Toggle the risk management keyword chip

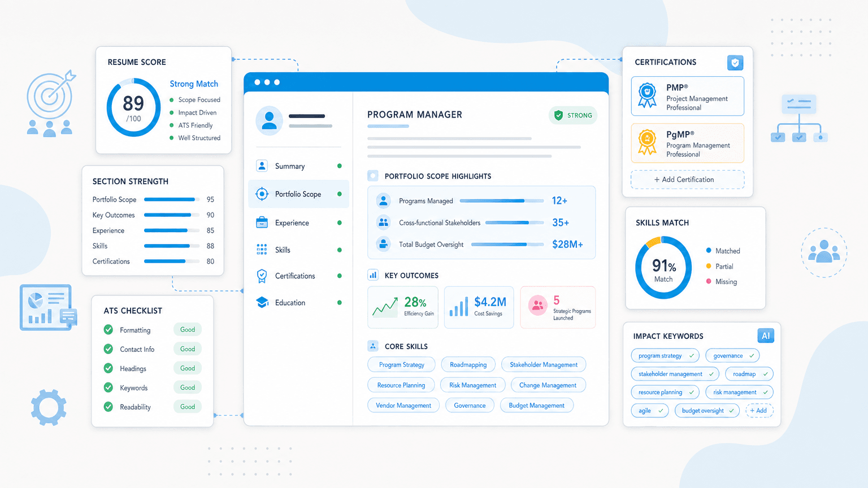click(x=739, y=392)
